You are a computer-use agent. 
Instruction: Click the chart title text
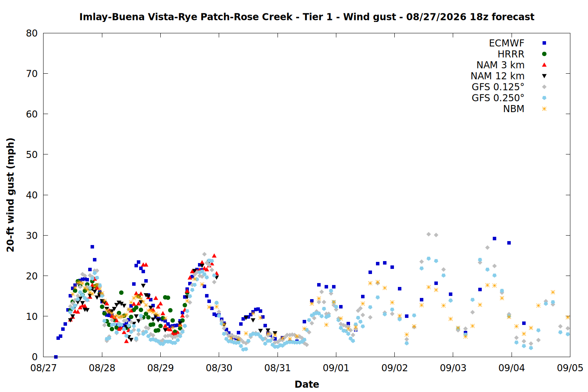(x=307, y=17)
